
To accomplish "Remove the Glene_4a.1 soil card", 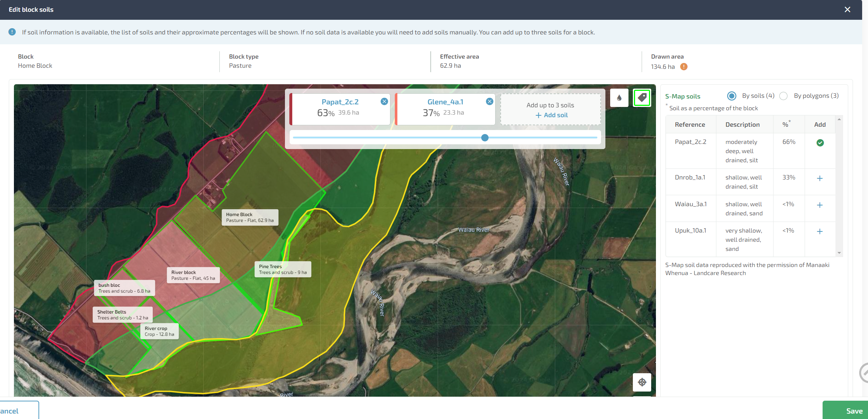I will coord(489,101).
